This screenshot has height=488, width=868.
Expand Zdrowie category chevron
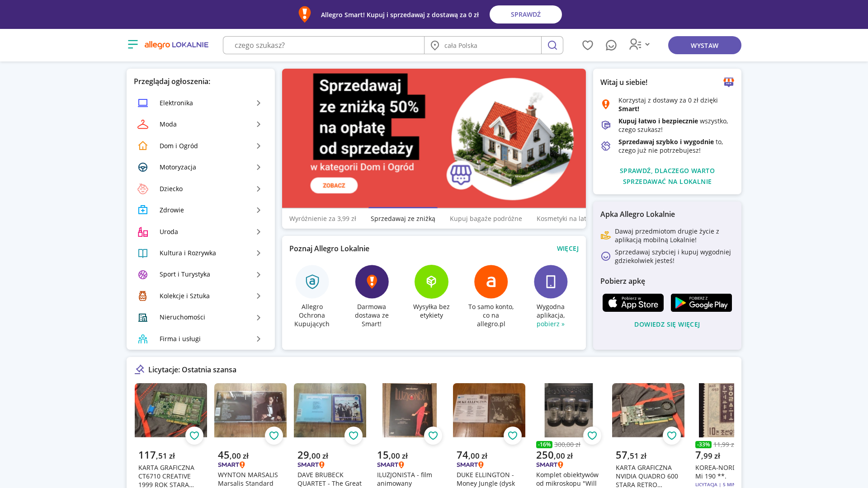coord(259,210)
